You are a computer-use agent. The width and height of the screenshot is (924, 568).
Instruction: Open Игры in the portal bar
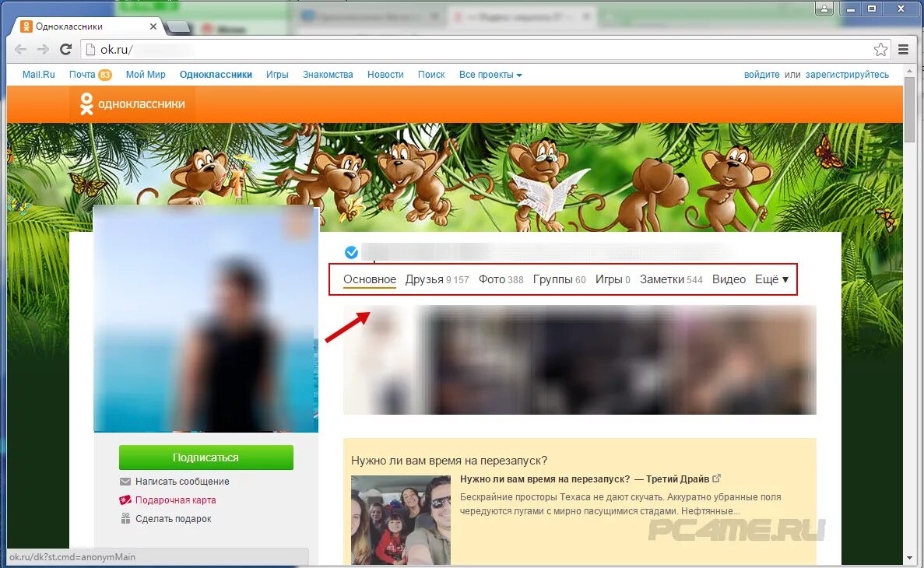(277, 75)
